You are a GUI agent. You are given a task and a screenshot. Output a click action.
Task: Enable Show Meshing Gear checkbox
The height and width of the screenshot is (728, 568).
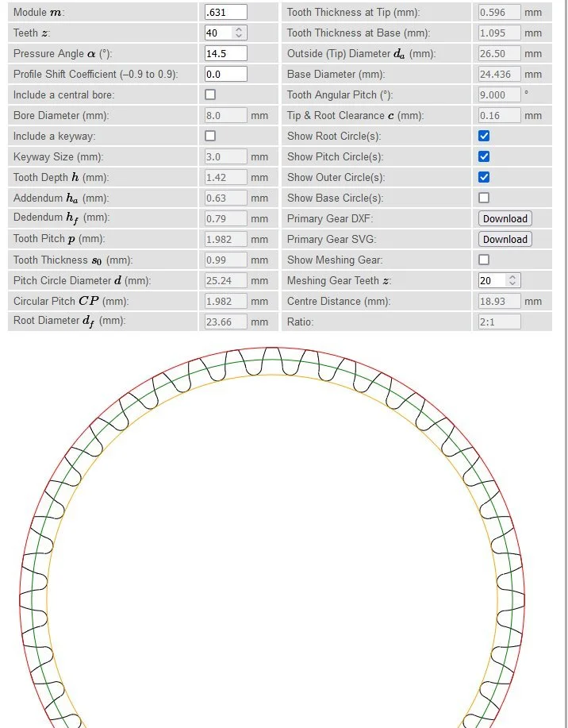click(x=484, y=260)
